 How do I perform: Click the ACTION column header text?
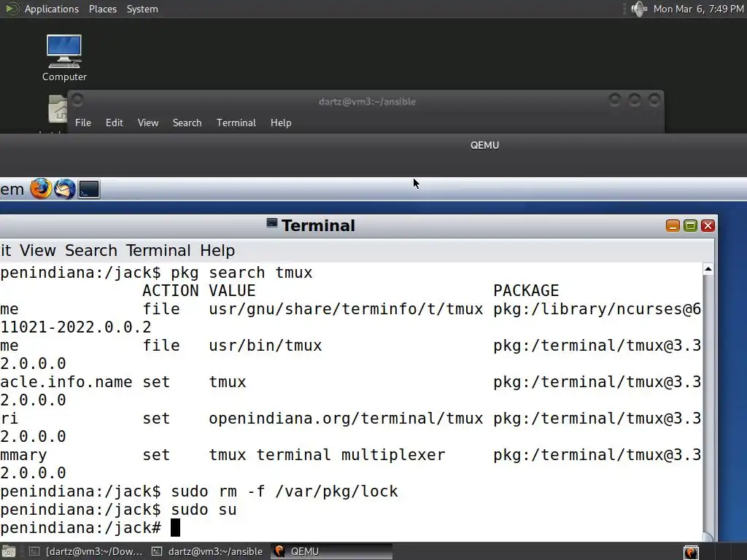point(170,290)
